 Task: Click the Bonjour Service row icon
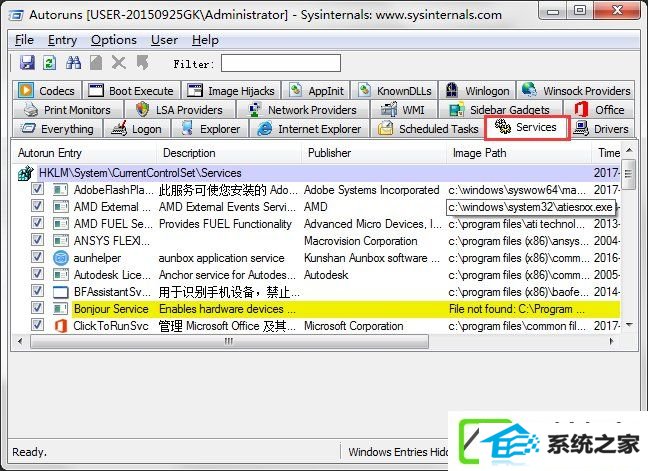click(x=61, y=309)
